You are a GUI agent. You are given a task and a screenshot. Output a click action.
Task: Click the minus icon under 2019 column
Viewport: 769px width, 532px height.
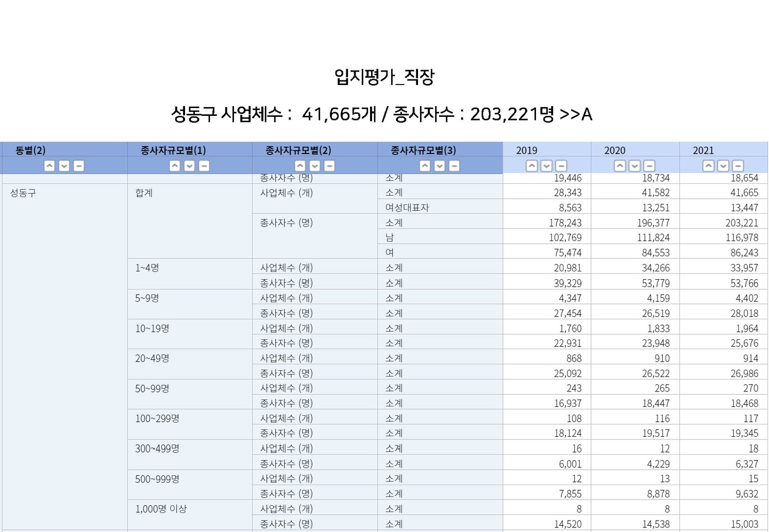561,166
